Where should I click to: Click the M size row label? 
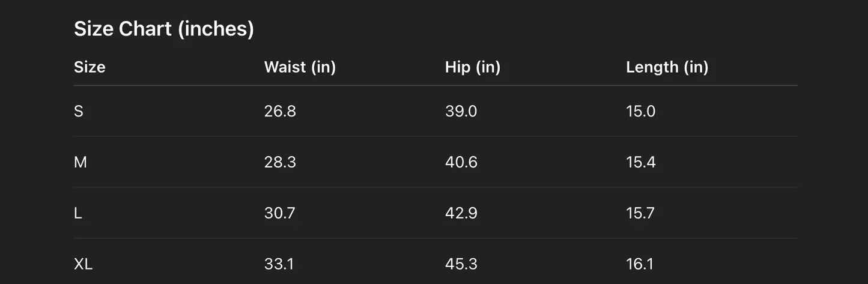pyautogui.click(x=80, y=162)
